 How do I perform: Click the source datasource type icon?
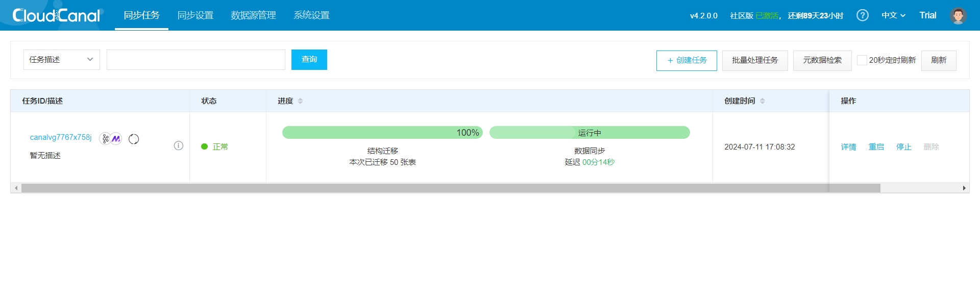[x=105, y=139]
